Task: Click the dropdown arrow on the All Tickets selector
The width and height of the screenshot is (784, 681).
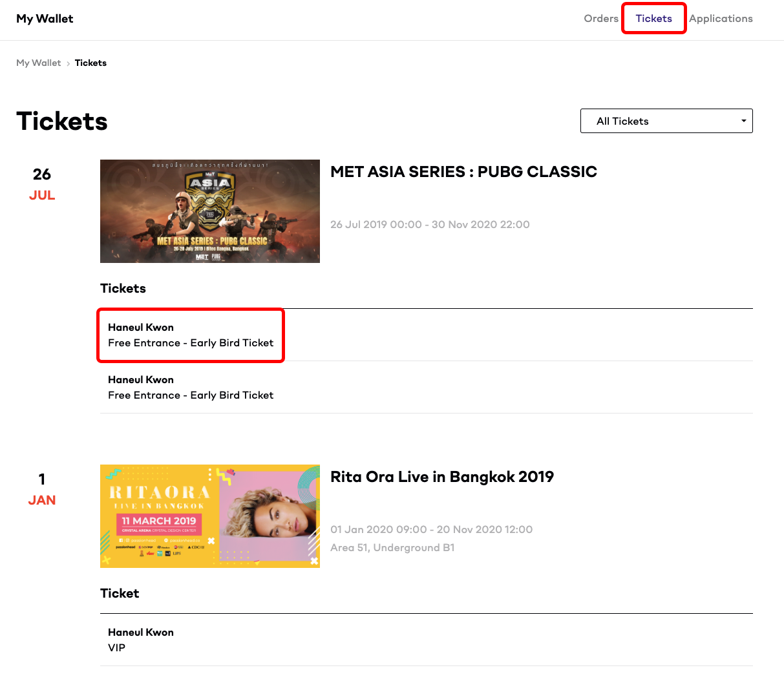Action: pos(743,121)
